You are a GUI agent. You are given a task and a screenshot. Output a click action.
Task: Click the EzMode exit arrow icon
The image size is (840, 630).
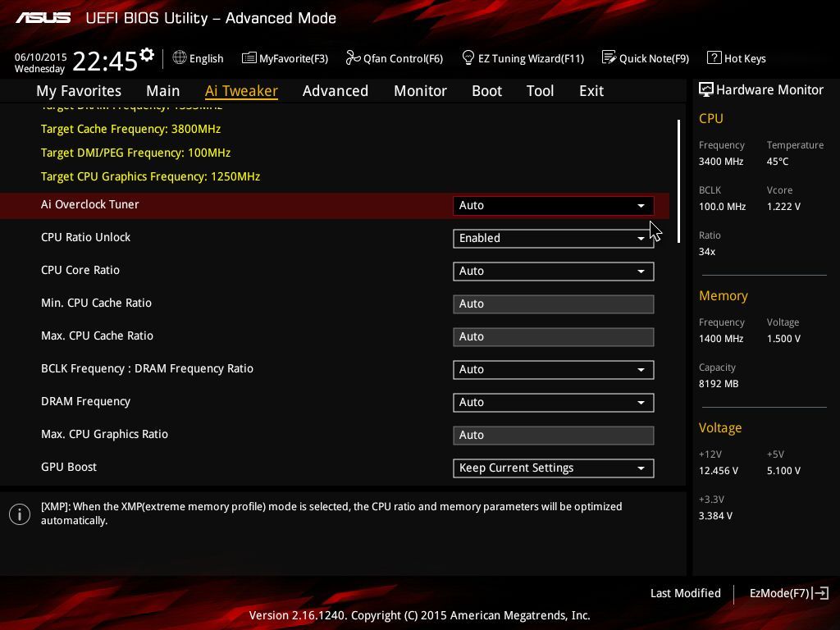pyautogui.click(x=820, y=593)
